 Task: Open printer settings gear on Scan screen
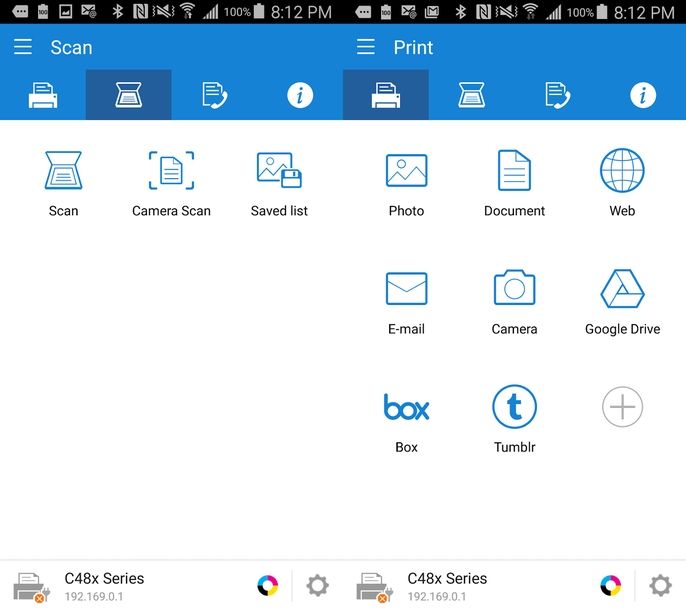(318, 585)
